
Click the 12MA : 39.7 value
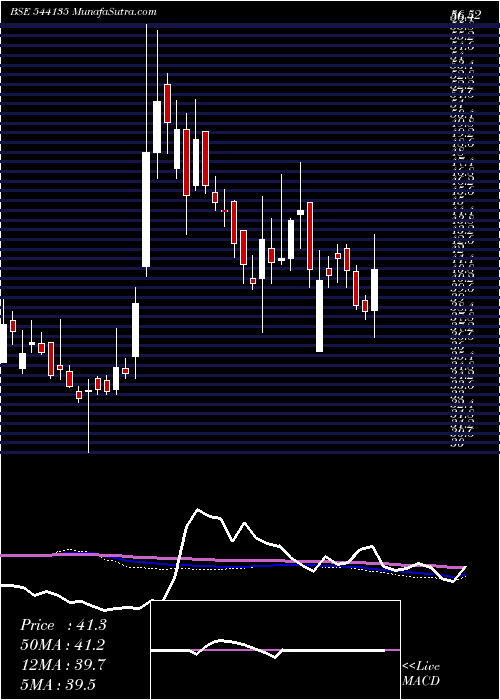pos(63,665)
